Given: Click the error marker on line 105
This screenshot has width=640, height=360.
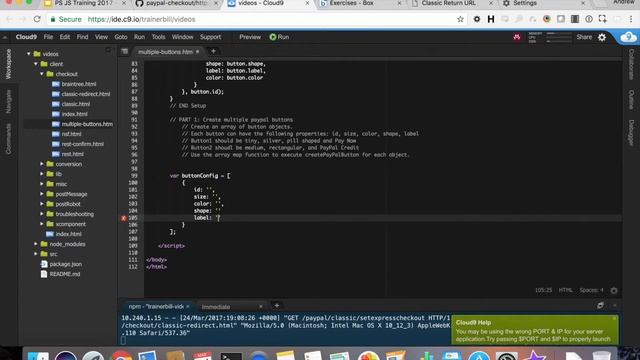Looking at the screenshot, I should (124, 218).
